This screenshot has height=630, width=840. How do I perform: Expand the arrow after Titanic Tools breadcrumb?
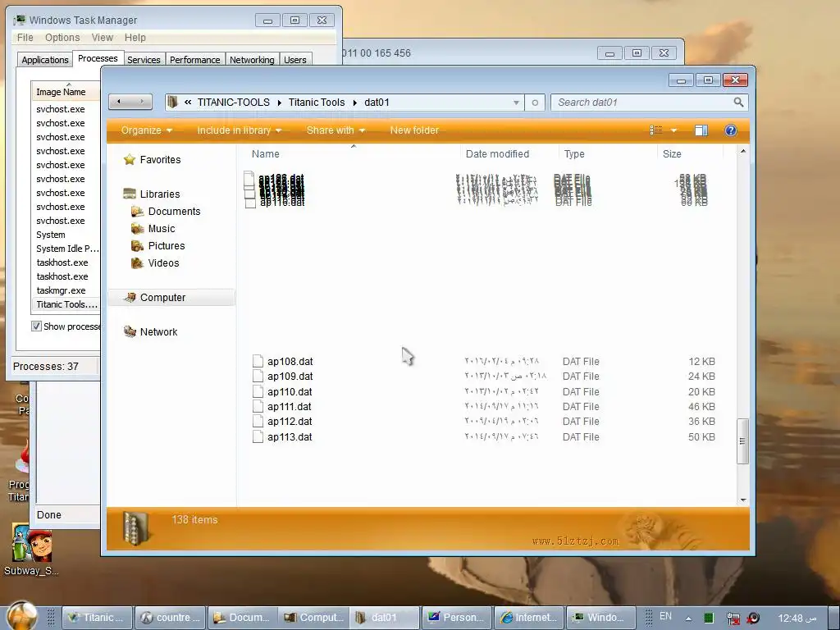(354, 103)
